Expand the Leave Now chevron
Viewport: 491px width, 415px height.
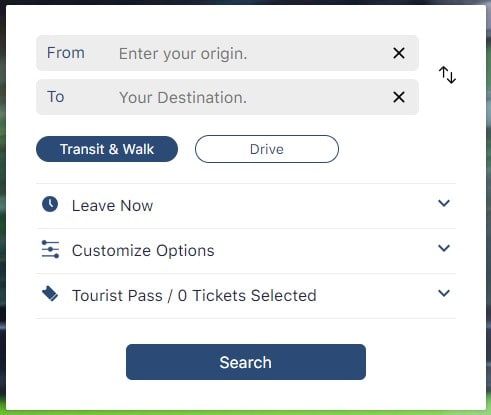[444, 203]
